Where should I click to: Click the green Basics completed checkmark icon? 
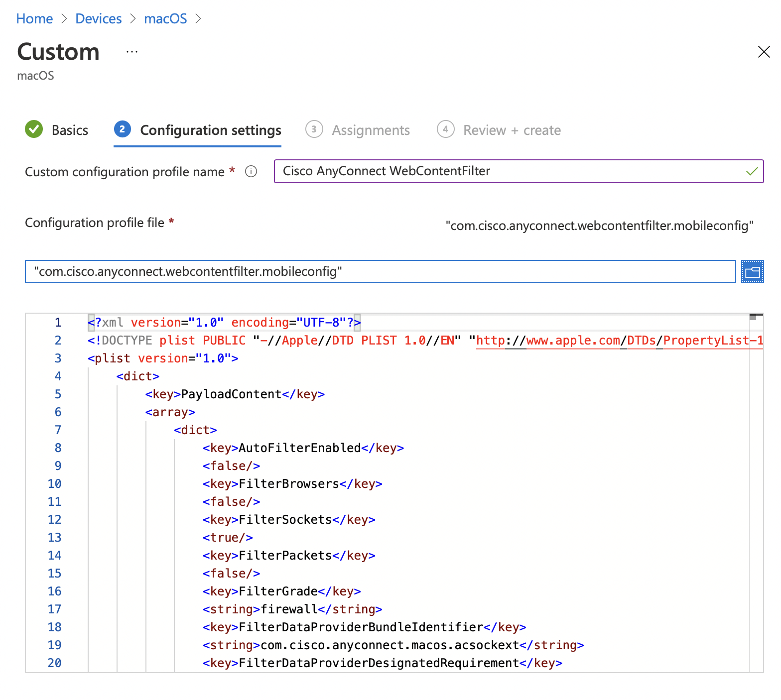(34, 129)
